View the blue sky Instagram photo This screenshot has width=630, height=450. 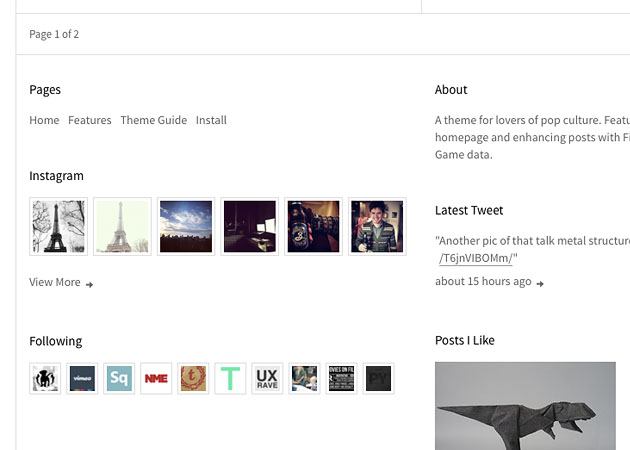(x=186, y=226)
